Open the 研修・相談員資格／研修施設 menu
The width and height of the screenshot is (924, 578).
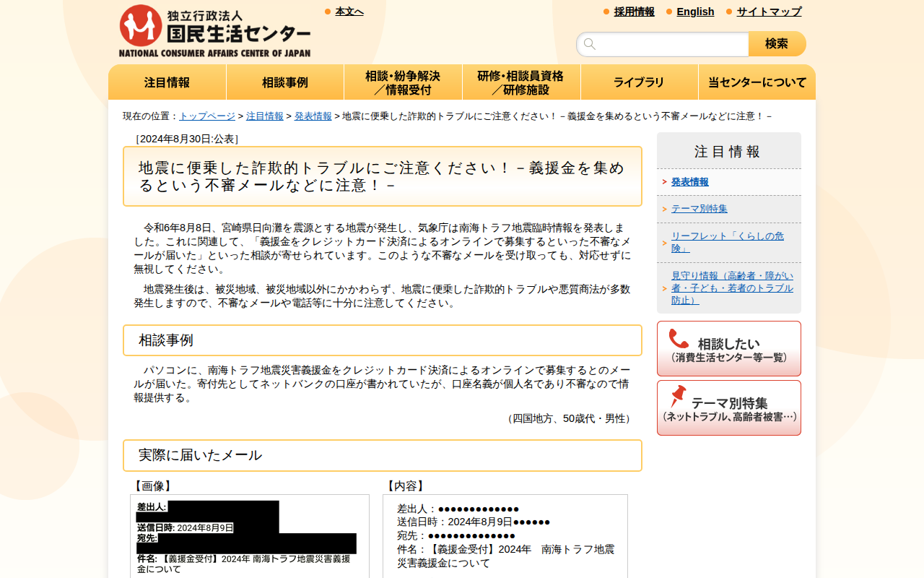[x=521, y=82]
